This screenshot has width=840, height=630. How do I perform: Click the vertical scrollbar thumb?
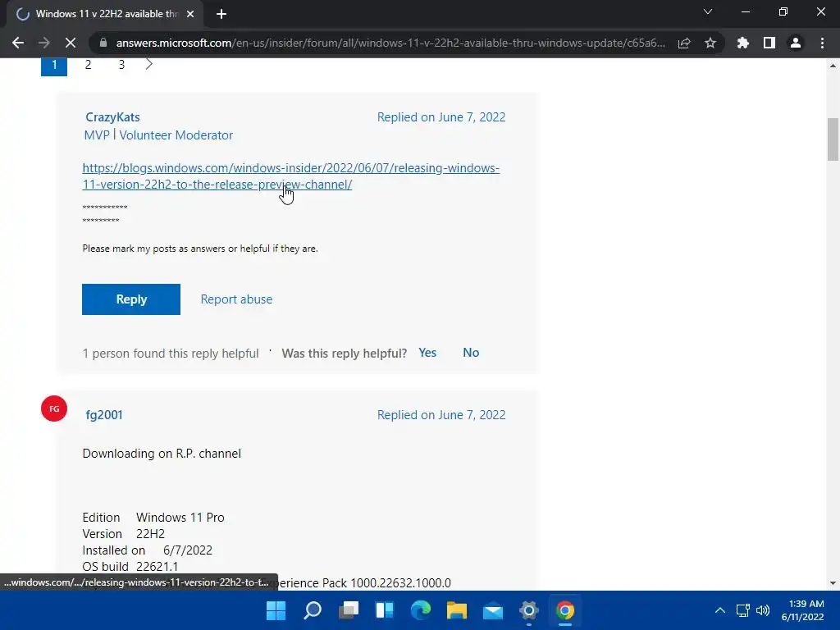833,139
